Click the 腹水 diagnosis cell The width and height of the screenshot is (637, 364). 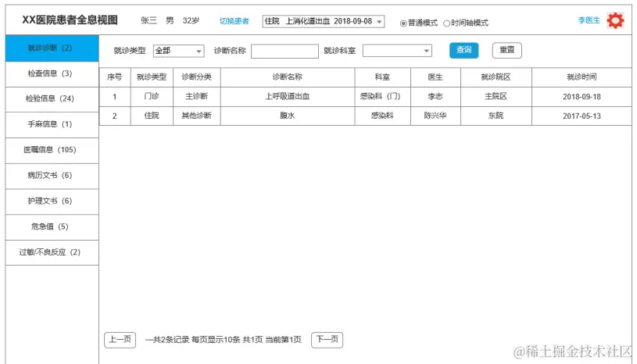tap(287, 116)
